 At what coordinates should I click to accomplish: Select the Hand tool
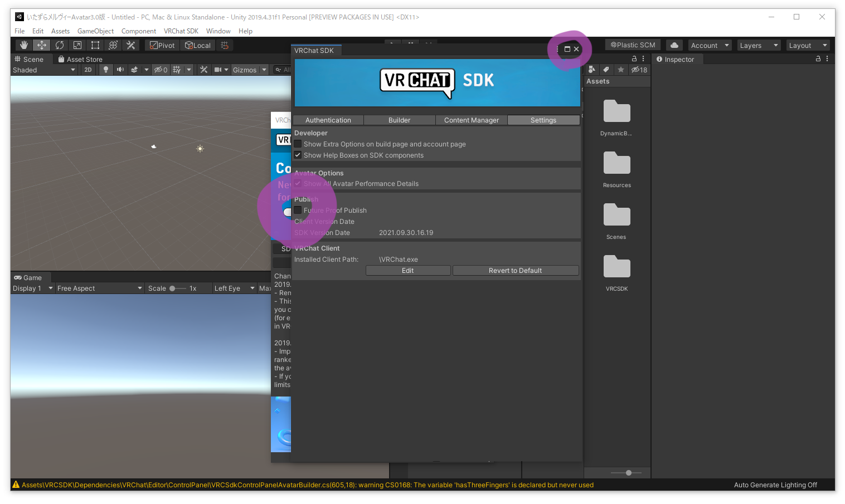point(24,45)
